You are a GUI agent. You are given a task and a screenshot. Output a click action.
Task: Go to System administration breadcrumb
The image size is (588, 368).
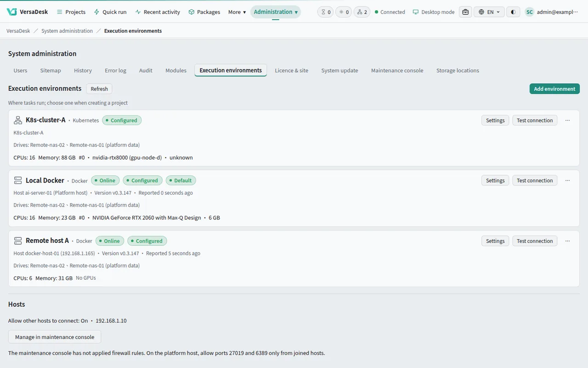click(x=67, y=31)
